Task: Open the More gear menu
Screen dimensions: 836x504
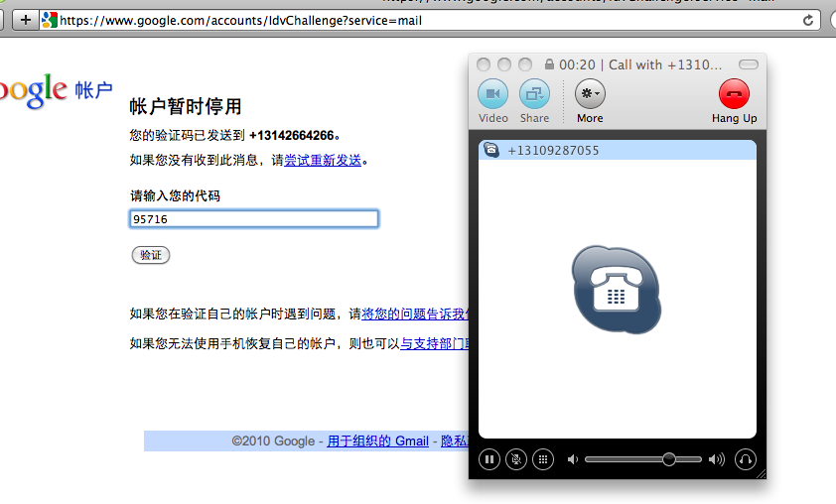Action: [x=590, y=94]
